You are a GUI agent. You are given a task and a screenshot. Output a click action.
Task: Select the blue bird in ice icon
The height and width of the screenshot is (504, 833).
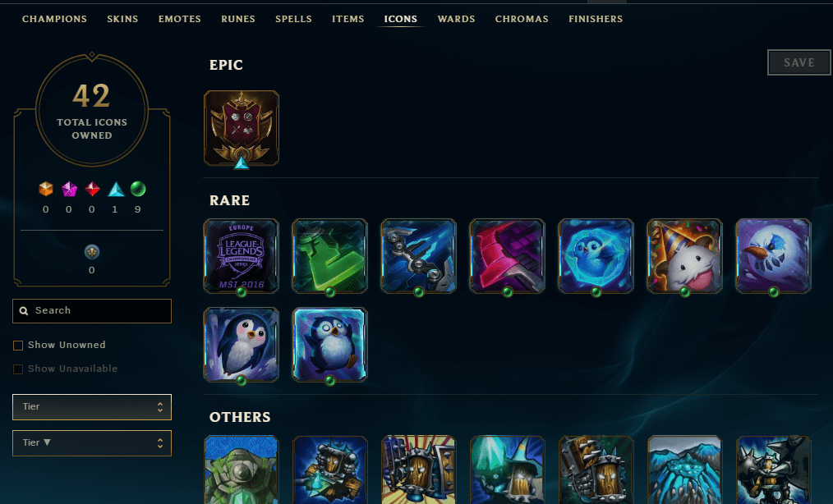pos(596,256)
